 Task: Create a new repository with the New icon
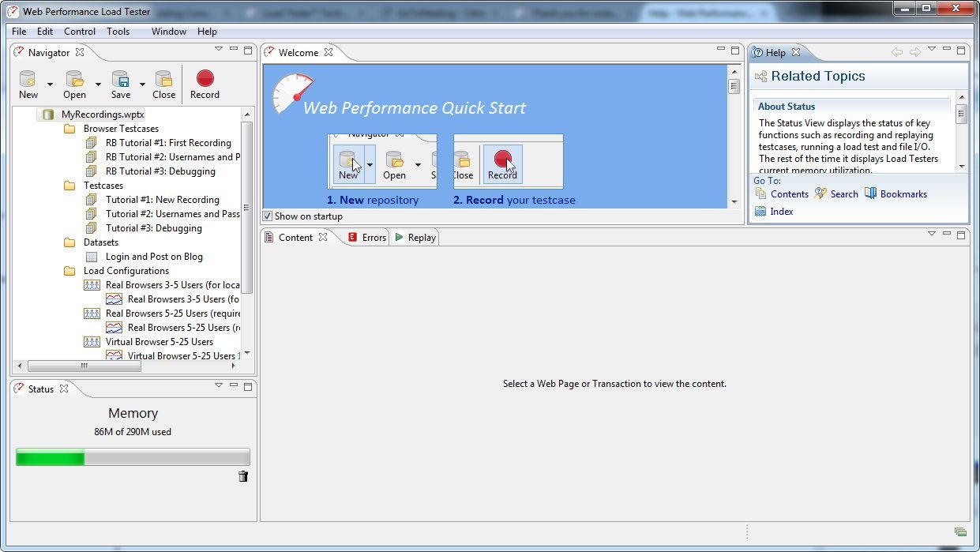[26, 80]
